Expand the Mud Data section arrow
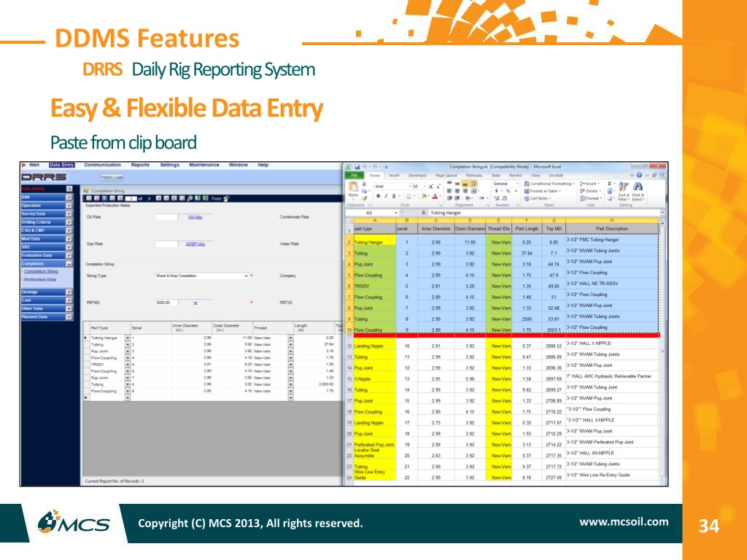Viewport: 747px width, 560px height. coord(69,238)
